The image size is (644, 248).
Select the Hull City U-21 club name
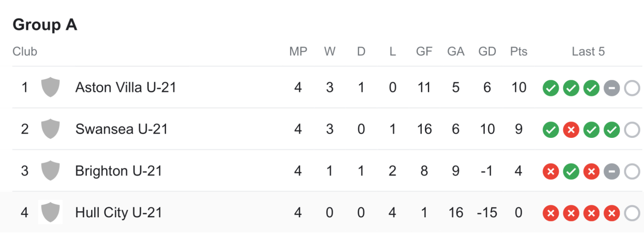pyautogui.click(x=118, y=212)
